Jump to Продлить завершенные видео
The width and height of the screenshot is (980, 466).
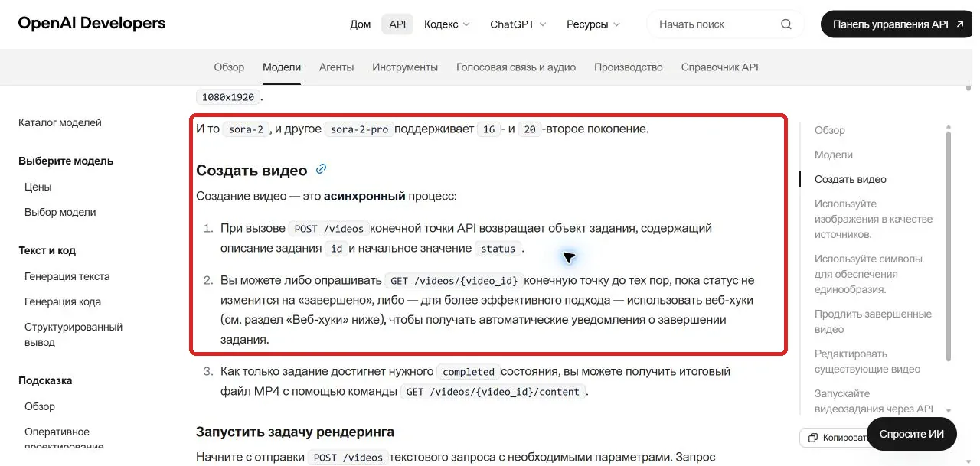pos(873,321)
